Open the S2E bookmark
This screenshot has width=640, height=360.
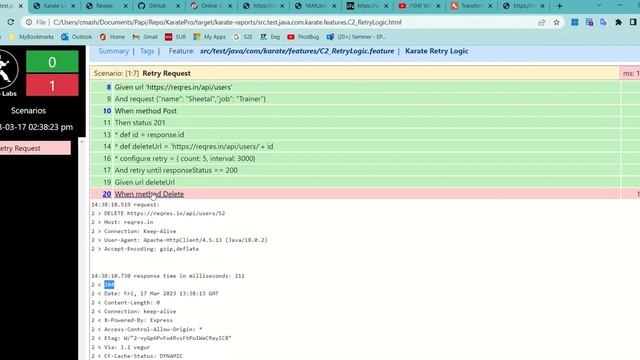[242, 37]
